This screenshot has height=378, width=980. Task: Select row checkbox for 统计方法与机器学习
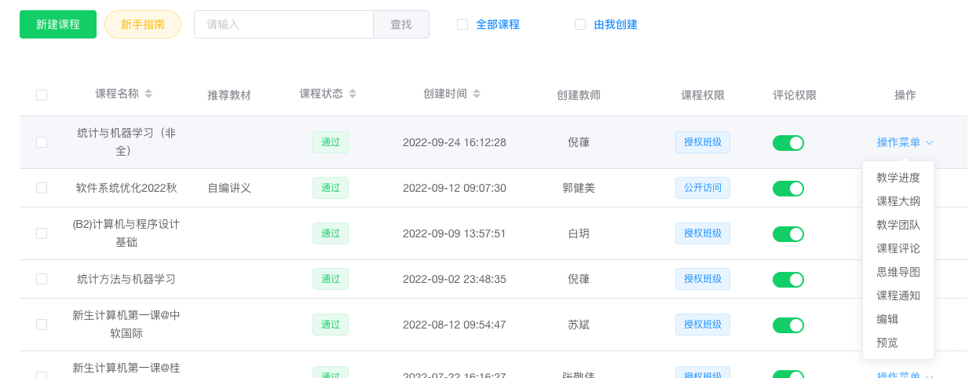42,279
